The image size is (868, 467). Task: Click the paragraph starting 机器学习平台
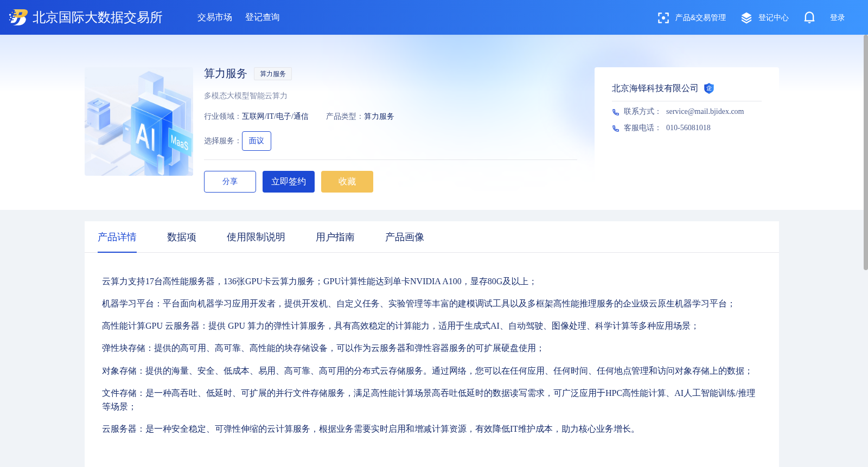[x=419, y=304]
